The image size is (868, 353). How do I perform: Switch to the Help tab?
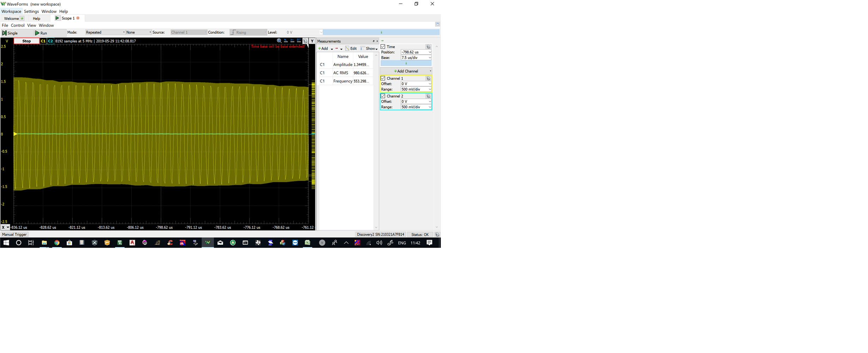point(36,18)
